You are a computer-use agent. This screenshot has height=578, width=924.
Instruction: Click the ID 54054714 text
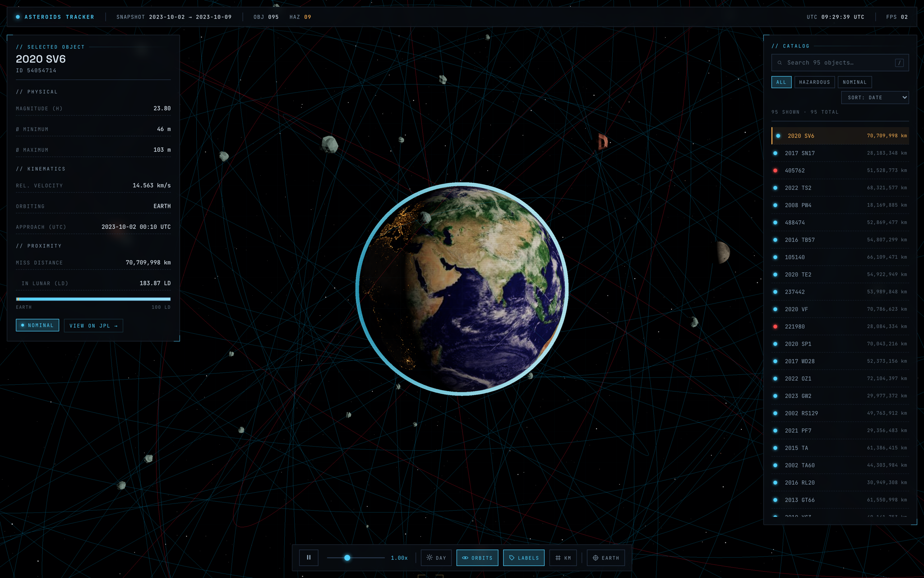coord(36,71)
